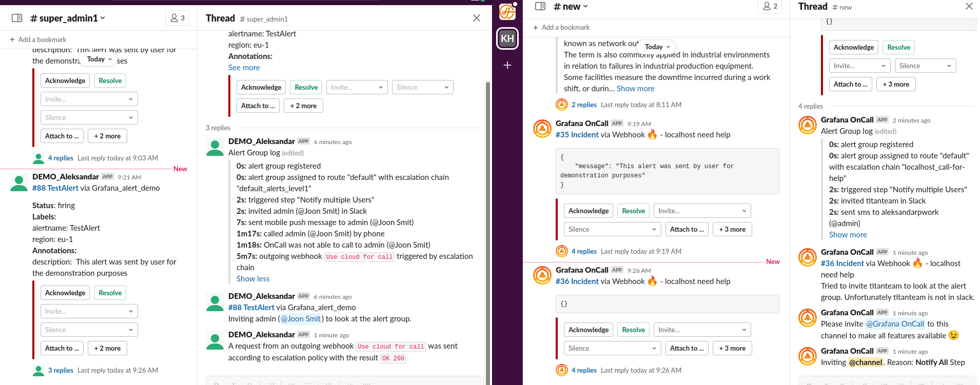Click the fire emoji on #35 Incident message
980x385 pixels.
(x=652, y=134)
